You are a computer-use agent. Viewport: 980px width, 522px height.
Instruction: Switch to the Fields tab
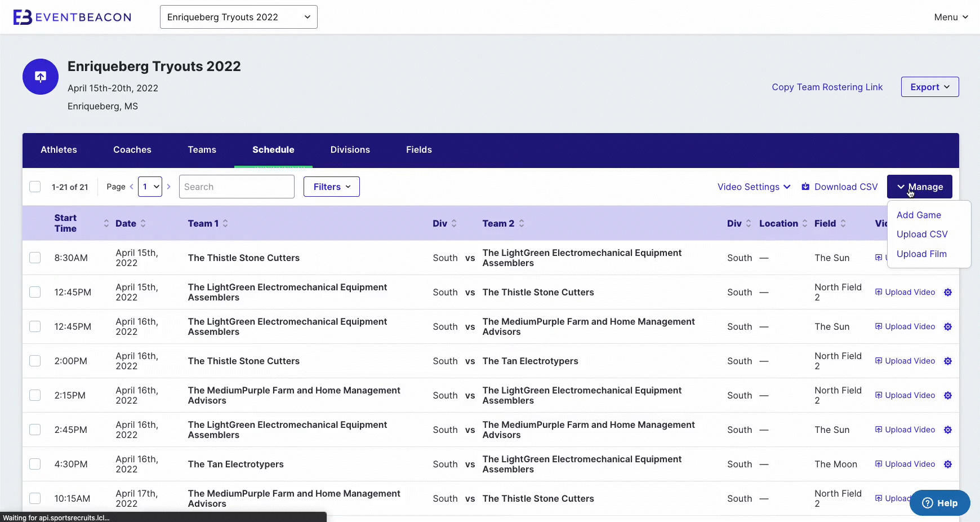419,150
